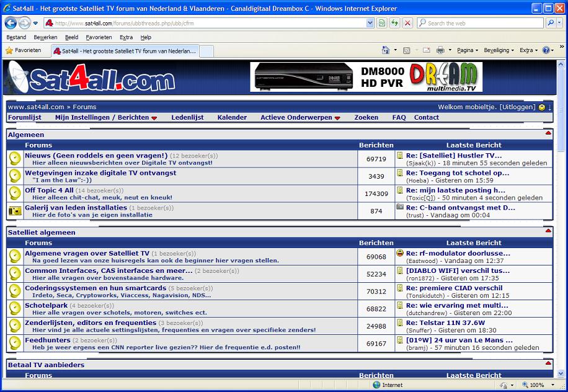This screenshot has width=568, height=392.
Task: Collapse the Satelliet algemeen category section
Action: (x=548, y=231)
